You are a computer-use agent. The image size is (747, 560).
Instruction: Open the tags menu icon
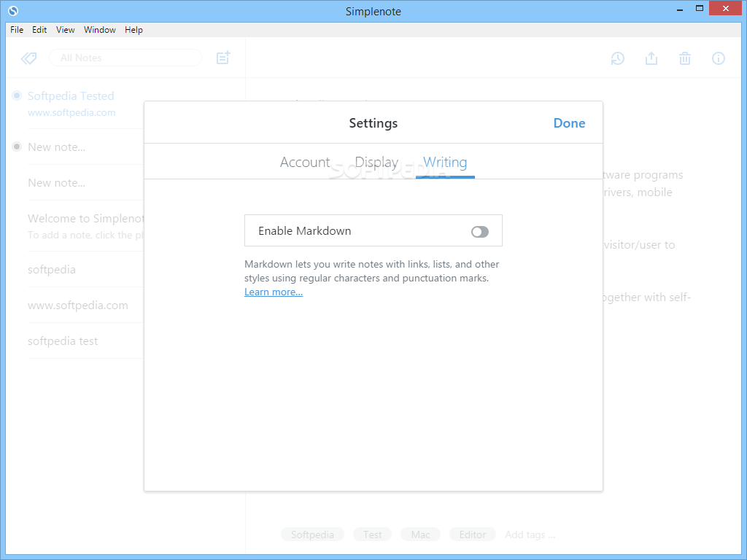(x=28, y=58)
